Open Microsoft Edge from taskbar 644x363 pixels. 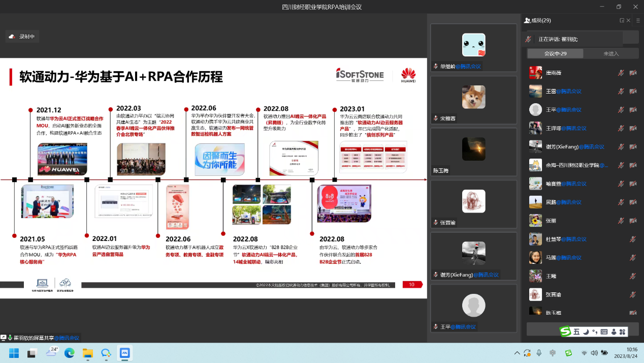(70, 353)
